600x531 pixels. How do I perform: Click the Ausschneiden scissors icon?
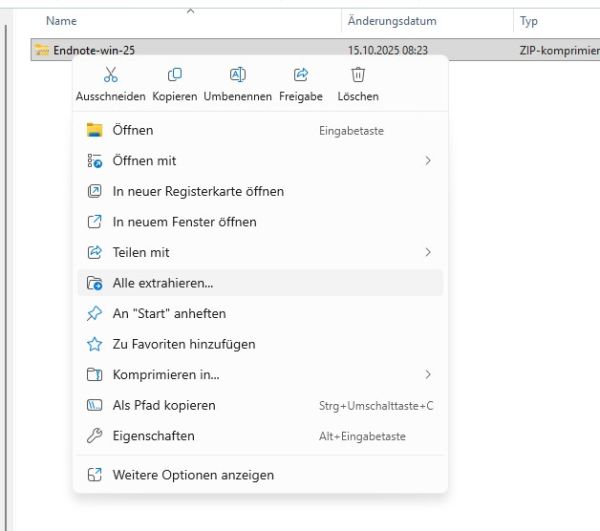(x=110, y=75)
